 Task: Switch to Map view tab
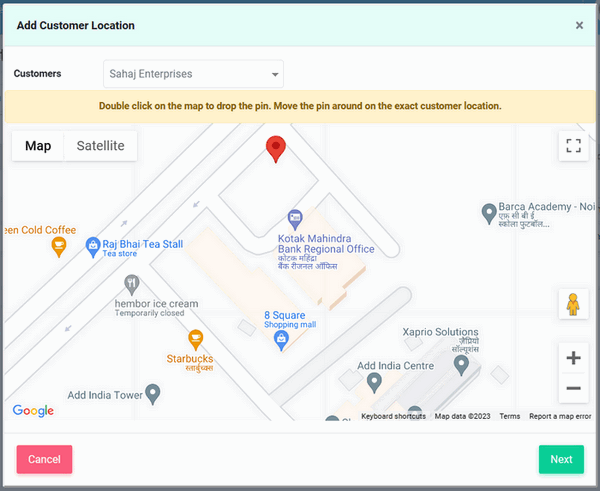click(x=38, y=146)
